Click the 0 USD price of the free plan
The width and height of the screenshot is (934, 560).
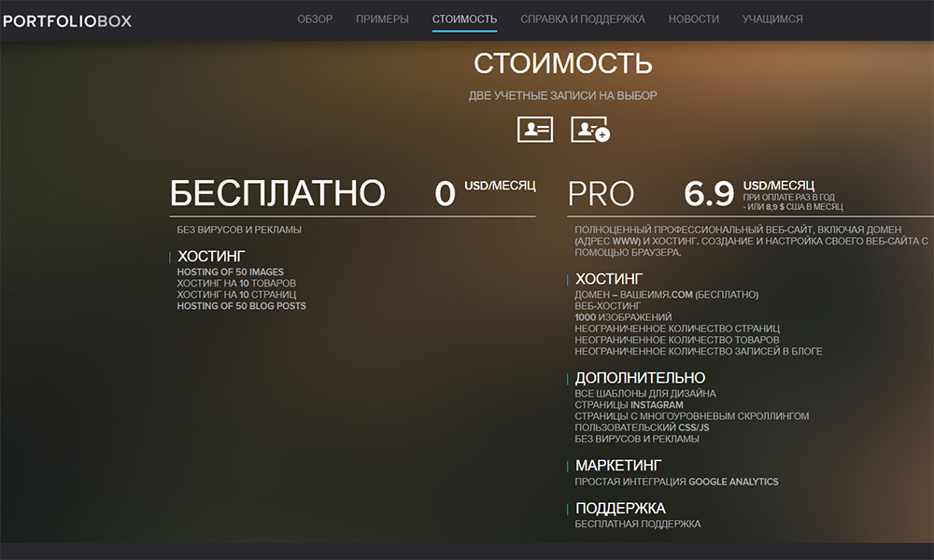(x=446, y=193)
